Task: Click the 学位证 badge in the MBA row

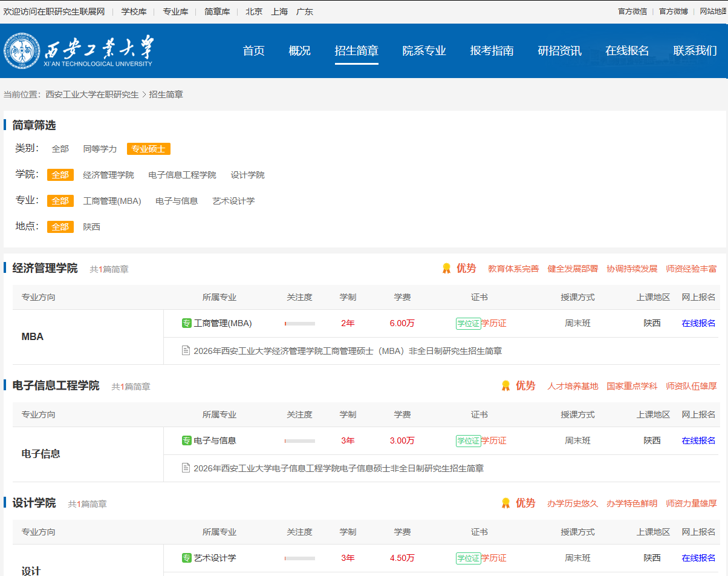Action: (468, 324)
